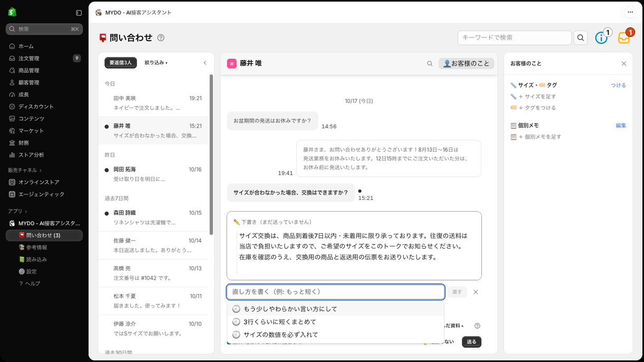
Task: Click the keyword search magnifier button
Action: [581, 37]
